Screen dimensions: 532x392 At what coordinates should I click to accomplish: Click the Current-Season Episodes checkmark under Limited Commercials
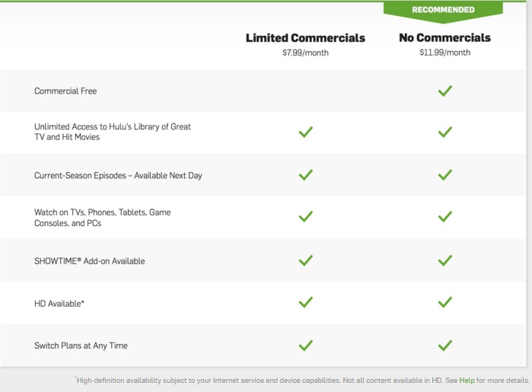tap(306, 175)
